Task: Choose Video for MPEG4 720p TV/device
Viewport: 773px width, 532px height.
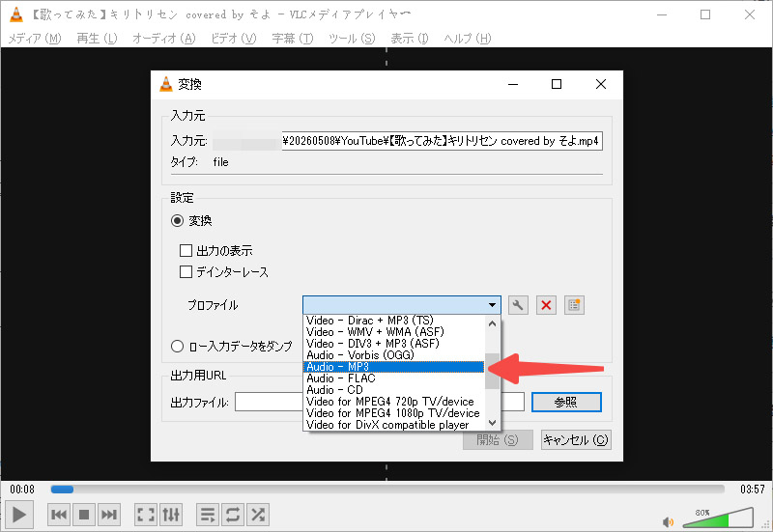Action: click(x=393, y=402)
